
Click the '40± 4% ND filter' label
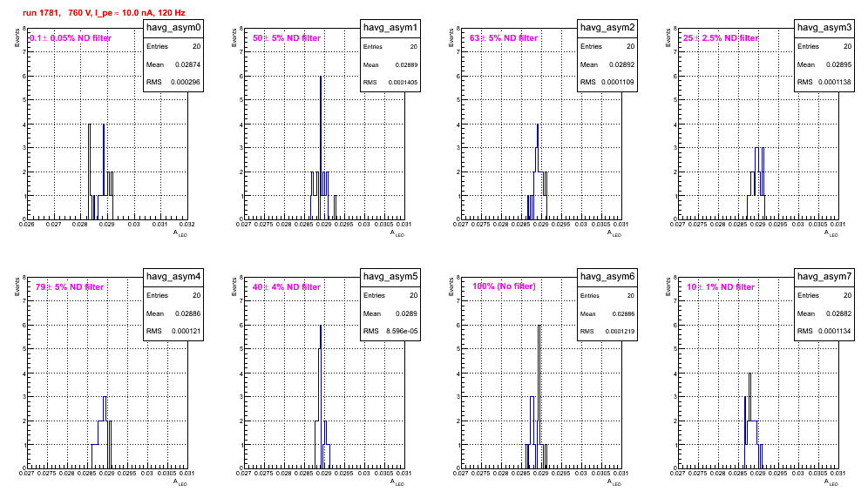click(x=287, y=287)
